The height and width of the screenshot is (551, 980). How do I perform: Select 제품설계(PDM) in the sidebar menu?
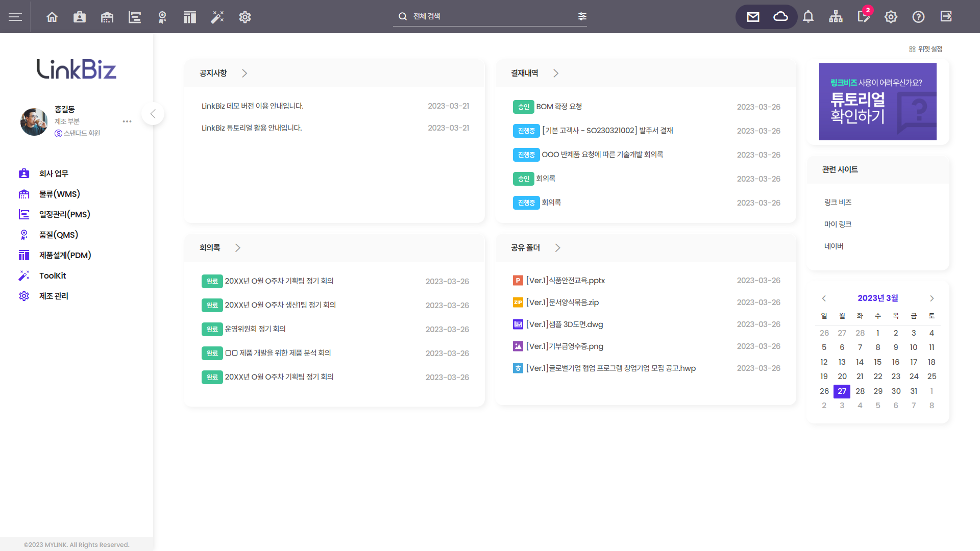coord(65,255)
